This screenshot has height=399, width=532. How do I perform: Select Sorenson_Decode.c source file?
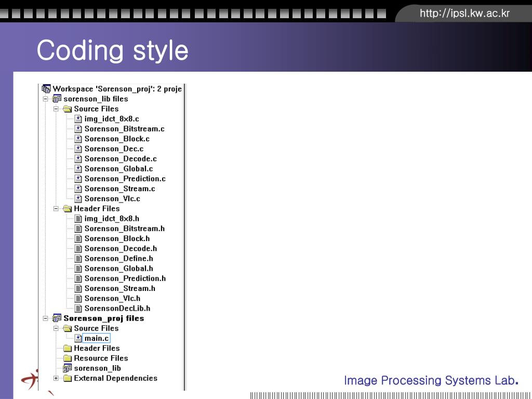coord(121,159)
